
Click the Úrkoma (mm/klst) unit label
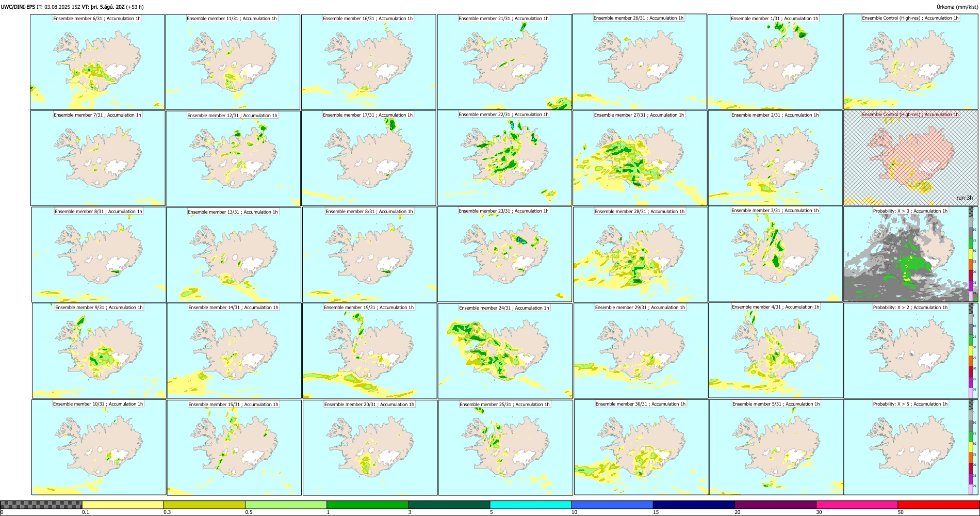tap(957, 7)
